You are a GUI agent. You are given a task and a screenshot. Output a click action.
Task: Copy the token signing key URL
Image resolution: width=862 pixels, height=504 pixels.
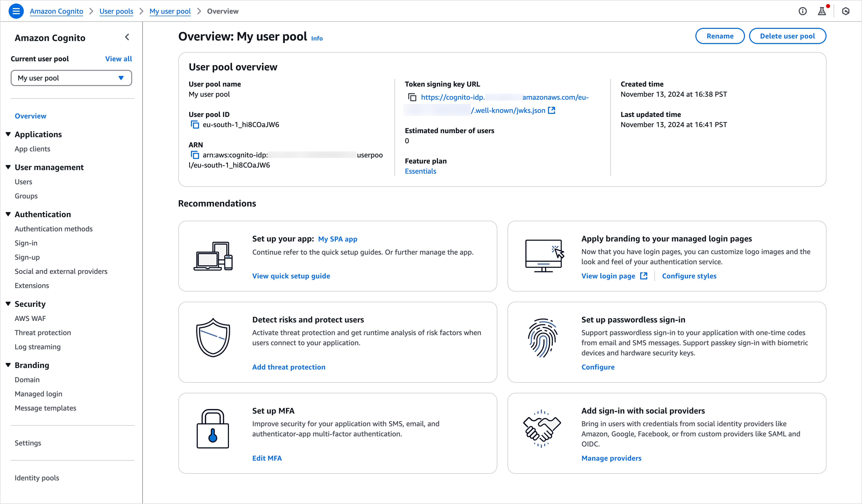point(412,98)
